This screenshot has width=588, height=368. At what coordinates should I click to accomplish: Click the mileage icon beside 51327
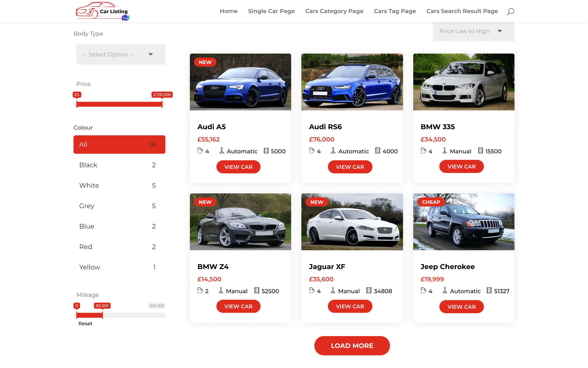pyautogui.click(x=489, y=290)
